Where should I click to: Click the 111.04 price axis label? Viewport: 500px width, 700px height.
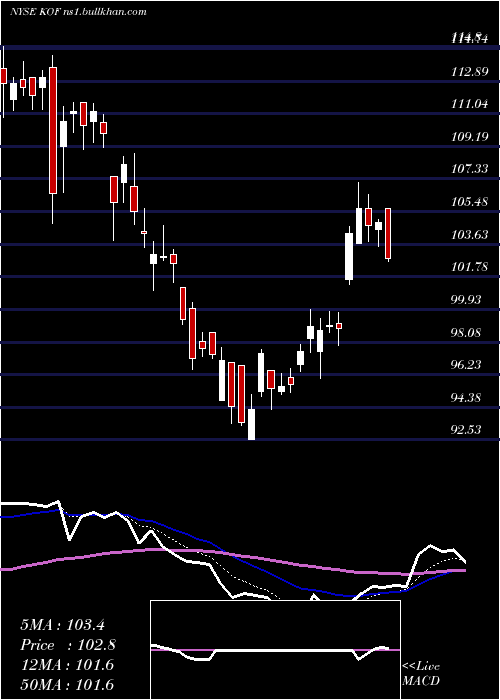(470, 104)
